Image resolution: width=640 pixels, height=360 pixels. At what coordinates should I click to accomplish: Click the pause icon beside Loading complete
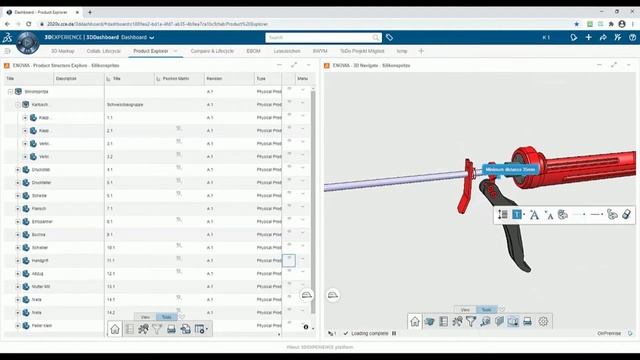pyautogui.click(x=394, y=333)
